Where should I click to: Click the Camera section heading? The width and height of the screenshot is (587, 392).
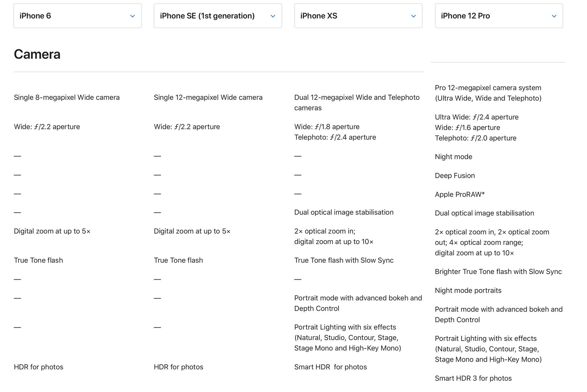pos(37,54)
